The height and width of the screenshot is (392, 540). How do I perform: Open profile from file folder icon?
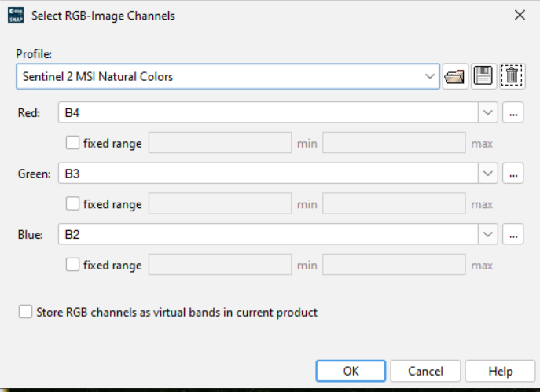click(455, 76)
